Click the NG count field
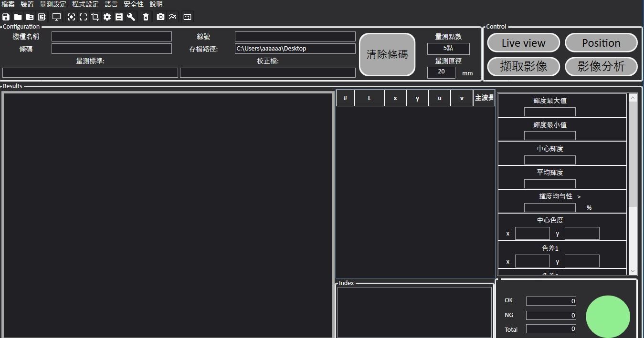The width and height of the screenshot is (644, 338). coord(551,315)
